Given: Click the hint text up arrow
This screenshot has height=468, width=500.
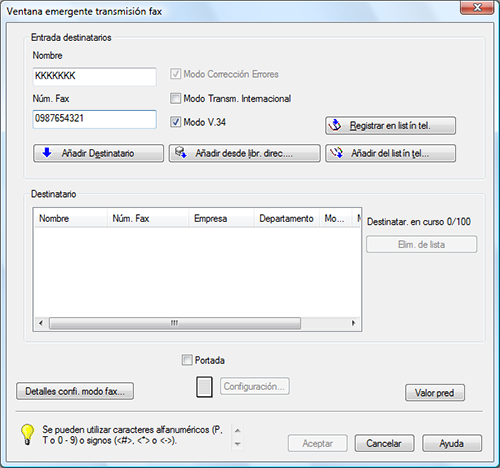Looking at the screenshot, I should 237,430.
